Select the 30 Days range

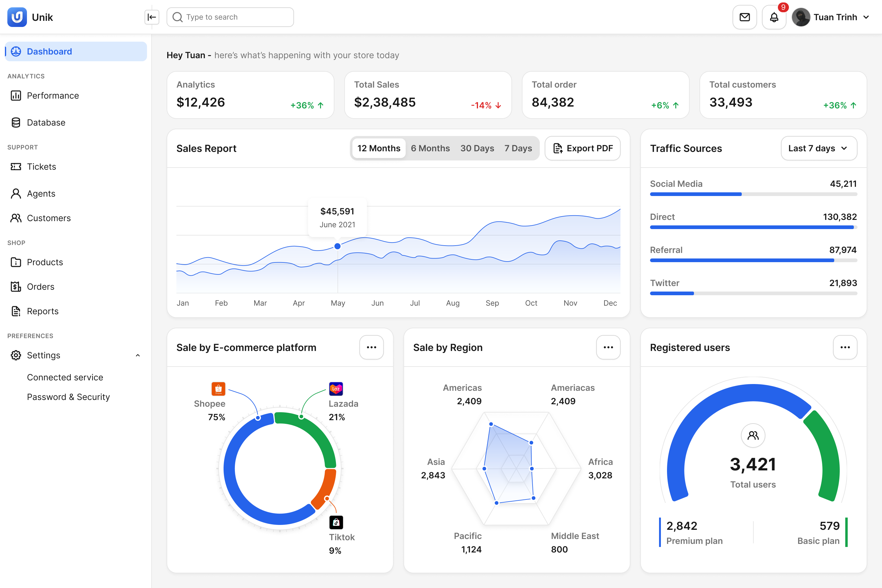[477, 149]
